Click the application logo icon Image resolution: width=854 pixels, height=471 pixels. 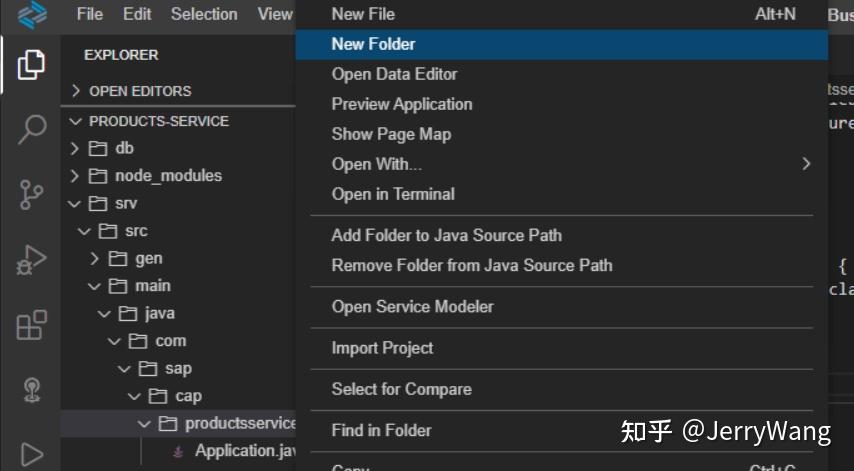(x=32, y=14)
